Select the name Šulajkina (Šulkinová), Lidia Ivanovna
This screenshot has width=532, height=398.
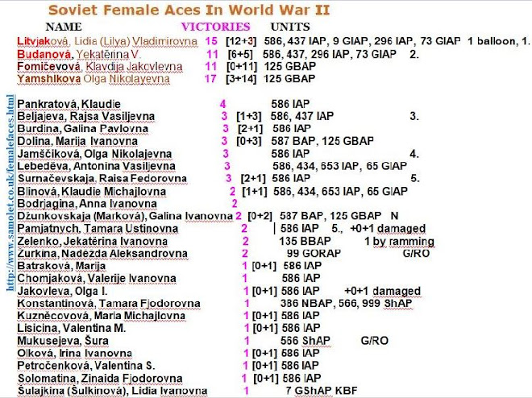[x=112, y=391]
